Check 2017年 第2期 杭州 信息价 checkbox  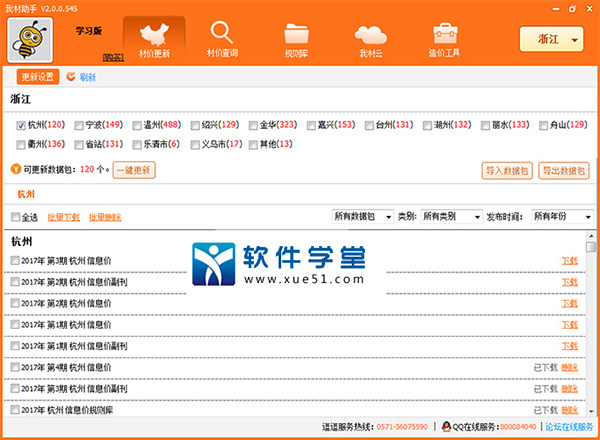click(x=15, y=303)
